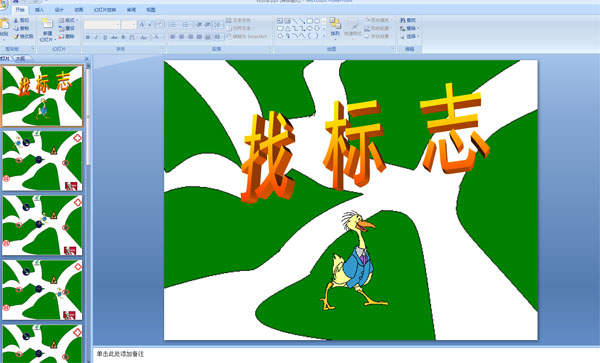The image size is (600, 363).
Task: Click the New Slide icon
Action: coord(47,24)
